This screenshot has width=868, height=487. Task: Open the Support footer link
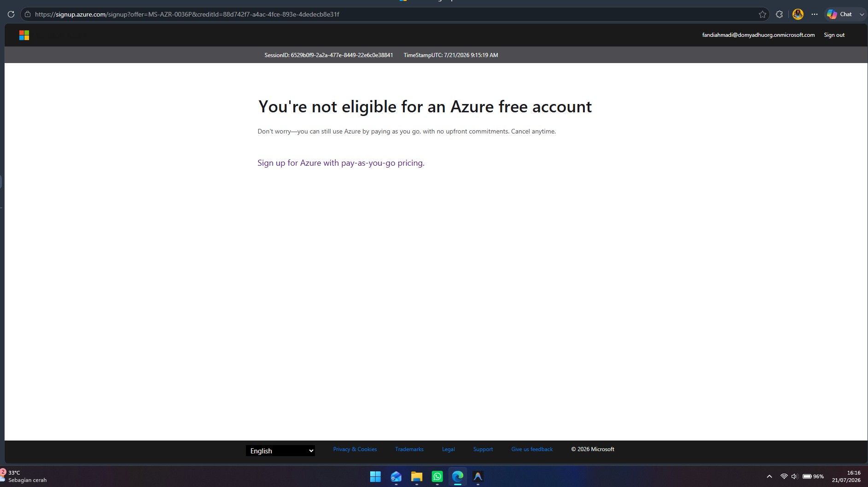point(483,449)
